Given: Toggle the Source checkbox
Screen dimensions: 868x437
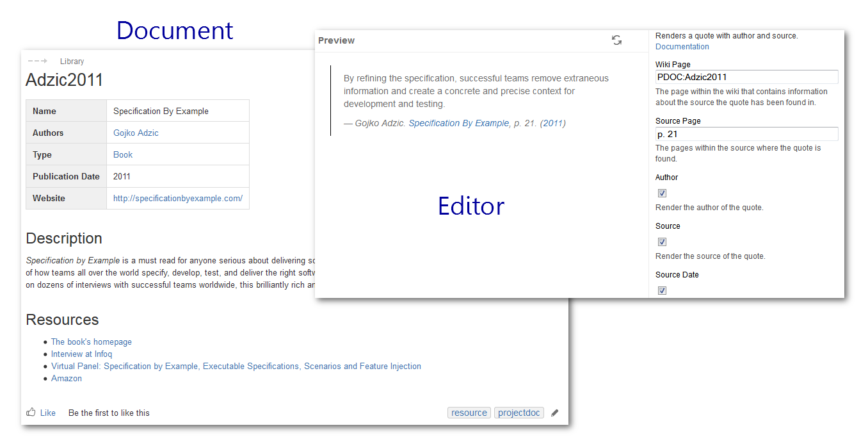Looking at the screenshot, I should coord(663,242).
